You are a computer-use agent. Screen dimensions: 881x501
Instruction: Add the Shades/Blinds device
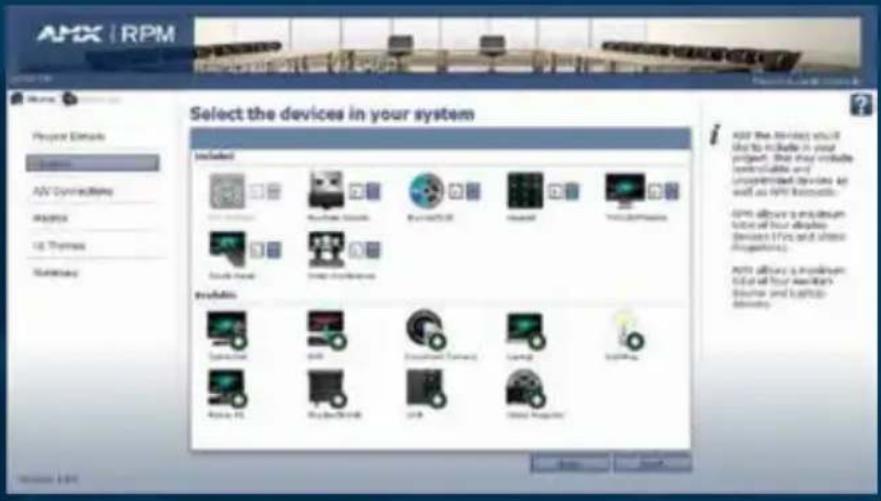point(327,388)
